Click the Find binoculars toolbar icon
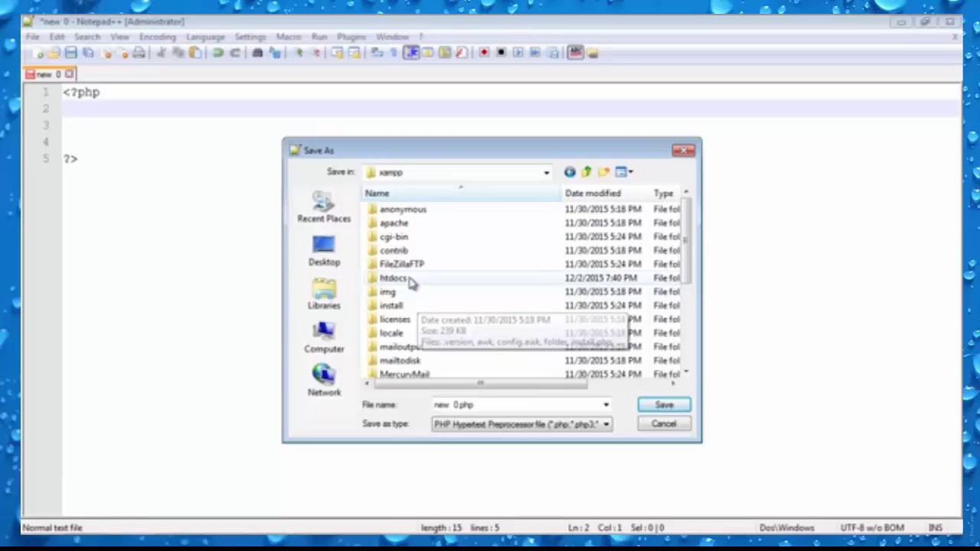This screenshot has width=980, height=551. point(257,53)
